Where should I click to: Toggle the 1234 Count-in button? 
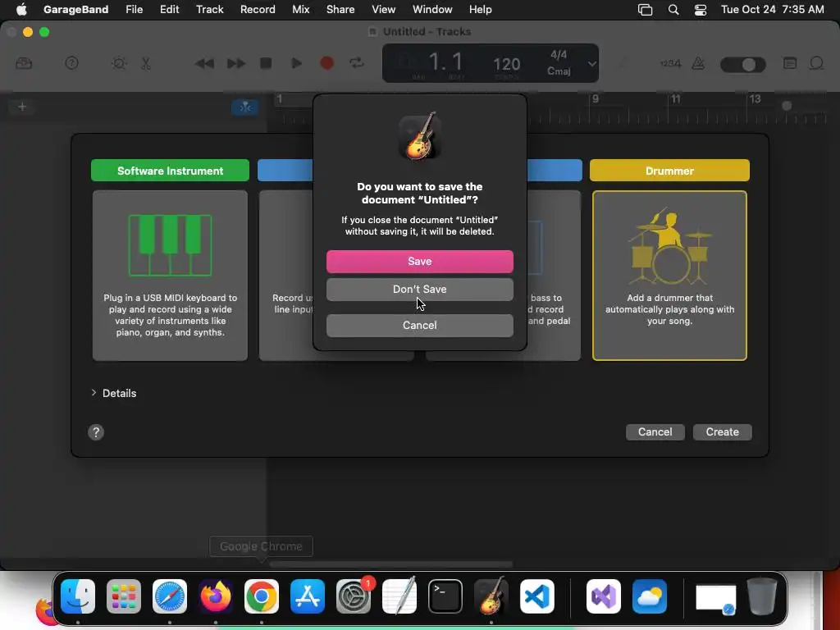(x=670, y=64)
